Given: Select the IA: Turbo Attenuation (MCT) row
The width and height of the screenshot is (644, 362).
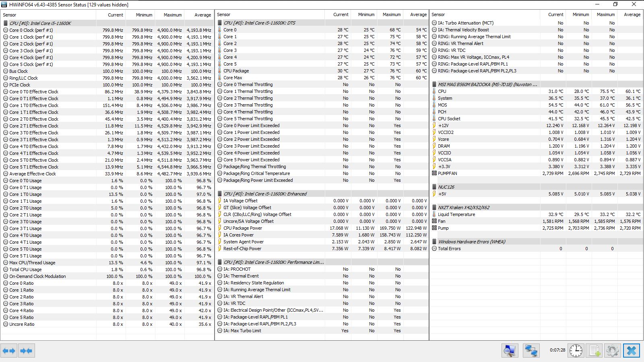Looking at the screenshot, I should [537, 23].
